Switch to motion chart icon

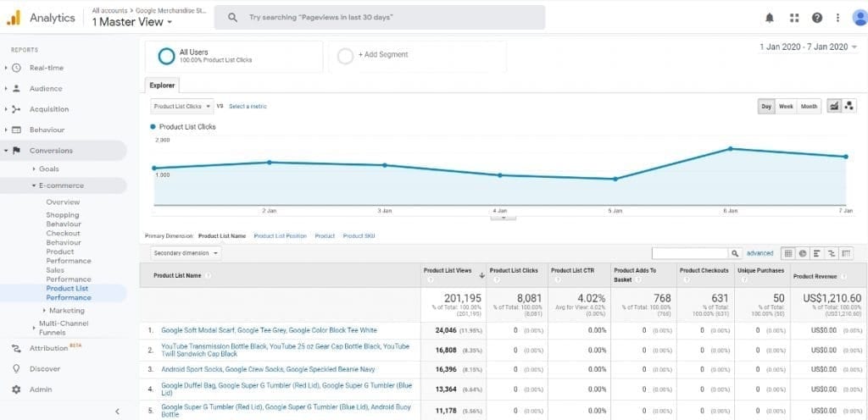pyautogui.click(x=849, y=106)
